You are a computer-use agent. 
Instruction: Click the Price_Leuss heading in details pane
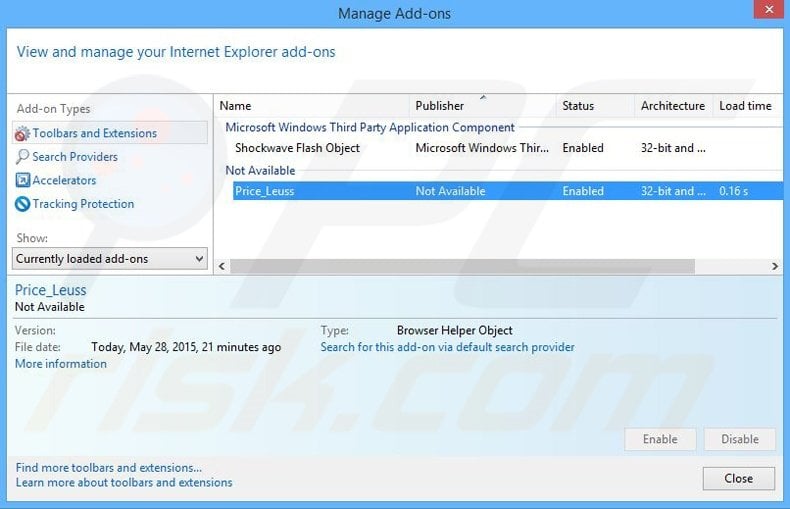click(50, 290)
